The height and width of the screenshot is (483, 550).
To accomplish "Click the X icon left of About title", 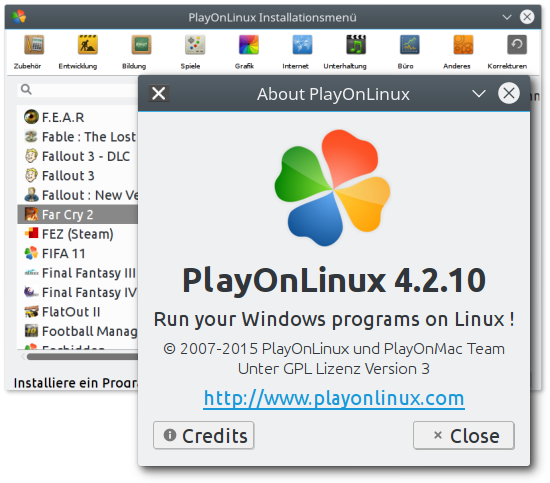I will tap(159, 93).
